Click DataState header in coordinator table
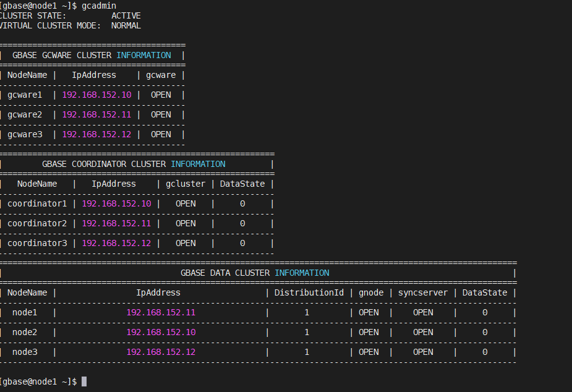Viewport: 572px width, 392px height. click(x=242, y=184)
